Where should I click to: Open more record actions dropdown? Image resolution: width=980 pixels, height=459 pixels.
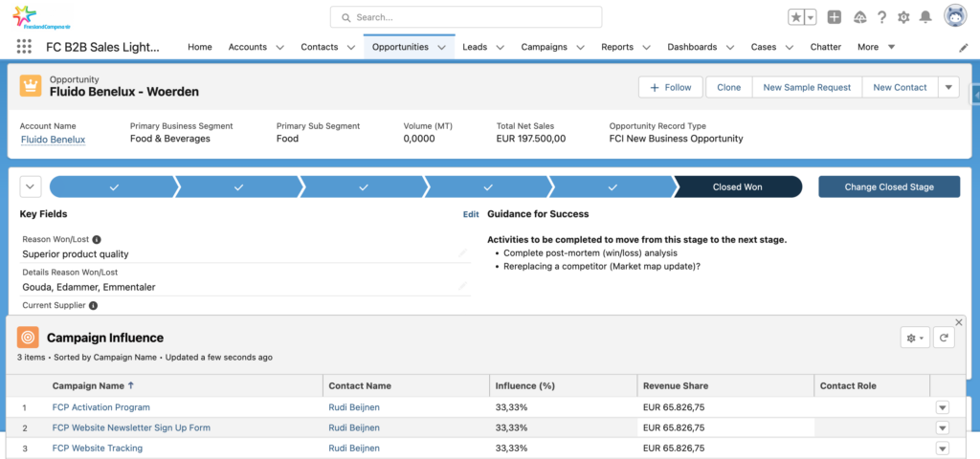pos(948,87)
